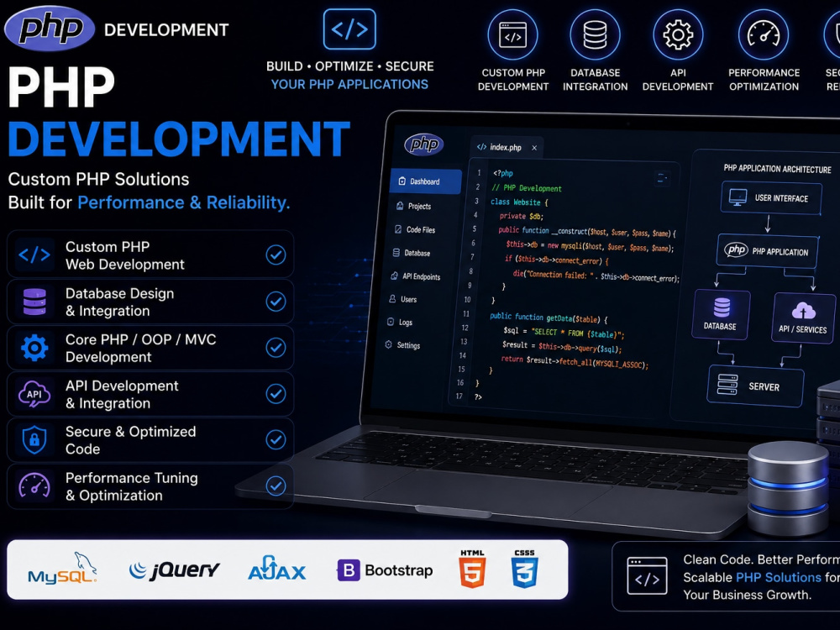Click the PHP Application Architecture heading

[777, 169]
